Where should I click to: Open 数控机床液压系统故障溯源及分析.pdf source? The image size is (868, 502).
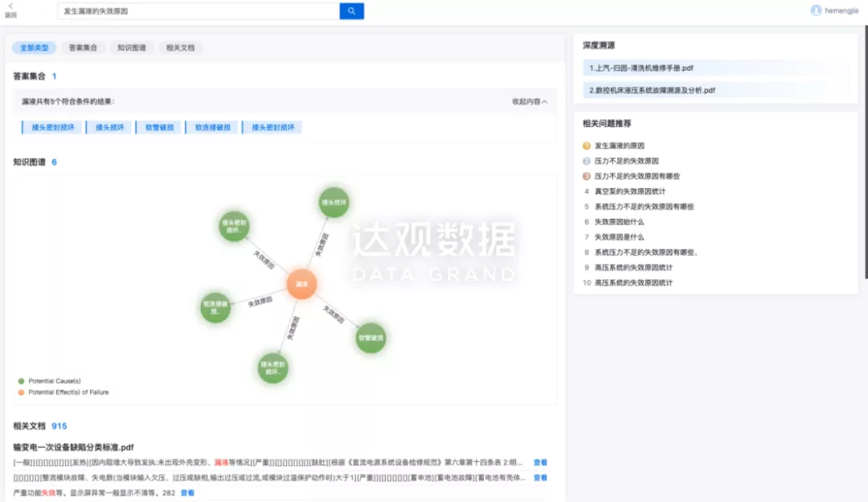(x=652, y=90)
